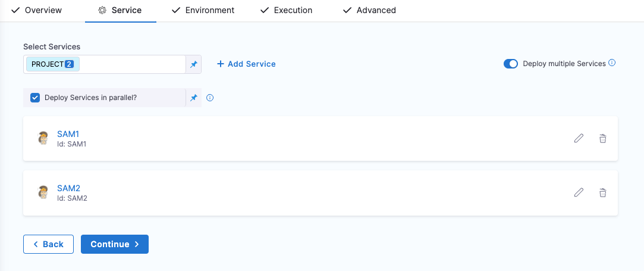Click the Add Service link
This screenshot has width=644, height=271.
tap(246, 64)
